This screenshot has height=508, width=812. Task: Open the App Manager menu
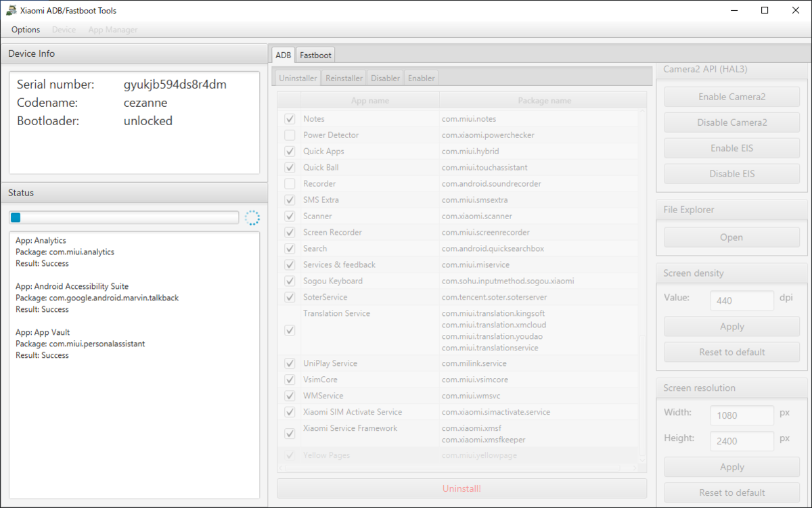pyautogui.click(x=113, y=30)
